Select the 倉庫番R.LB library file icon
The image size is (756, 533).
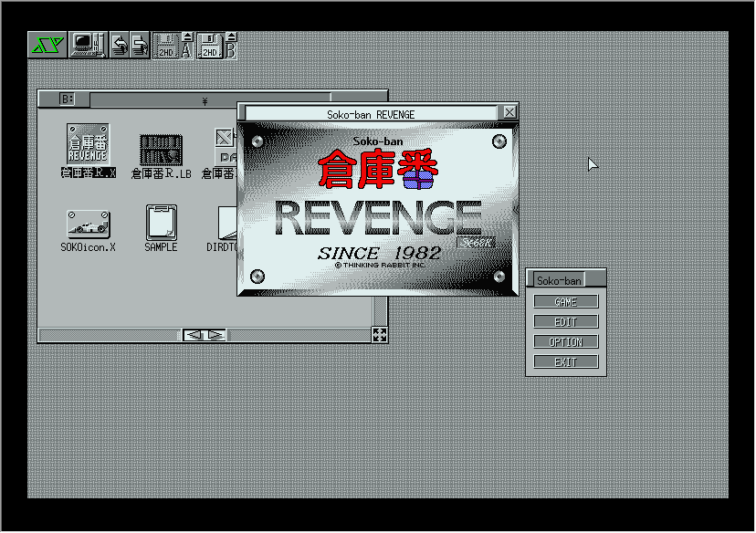(160, 149)
